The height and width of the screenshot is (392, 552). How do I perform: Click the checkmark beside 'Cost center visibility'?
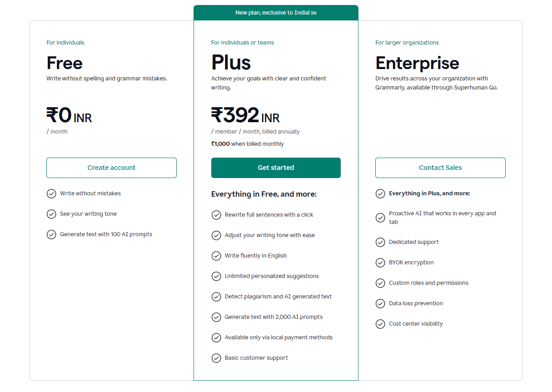point(380,324)
